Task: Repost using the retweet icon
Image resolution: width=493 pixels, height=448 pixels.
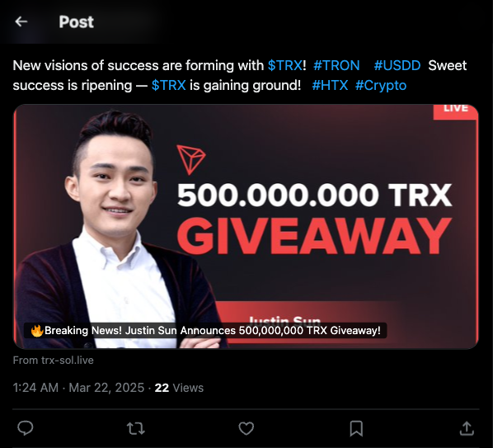Action: pos(135,428)
